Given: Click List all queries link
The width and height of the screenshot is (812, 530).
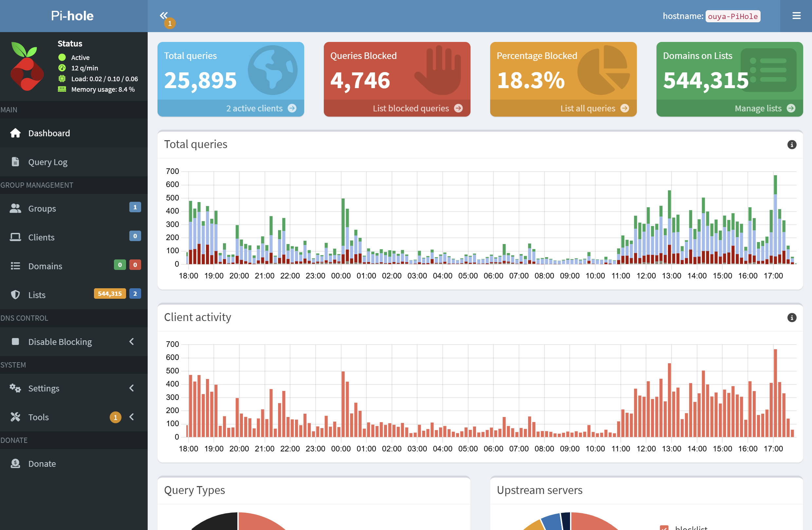Looking at the screenshot, I should coord(587,108).
